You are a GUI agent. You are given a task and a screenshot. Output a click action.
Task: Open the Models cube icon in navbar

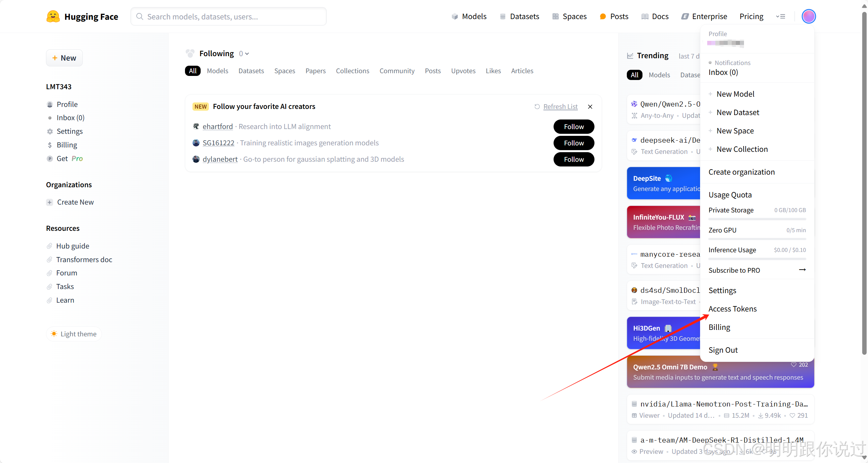[x=454, y=16]
